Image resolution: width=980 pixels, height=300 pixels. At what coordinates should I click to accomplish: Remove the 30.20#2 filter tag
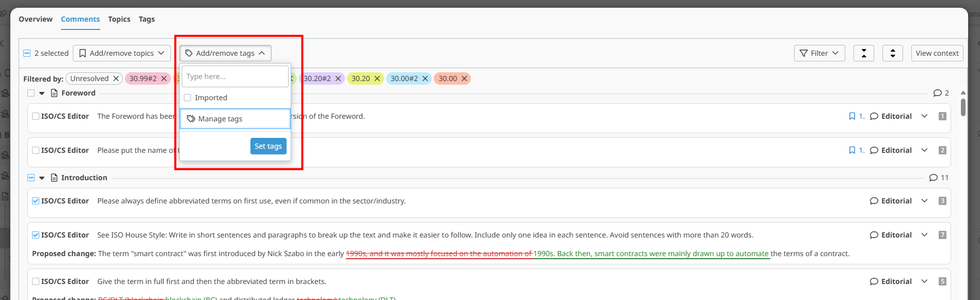click(338, 78)
